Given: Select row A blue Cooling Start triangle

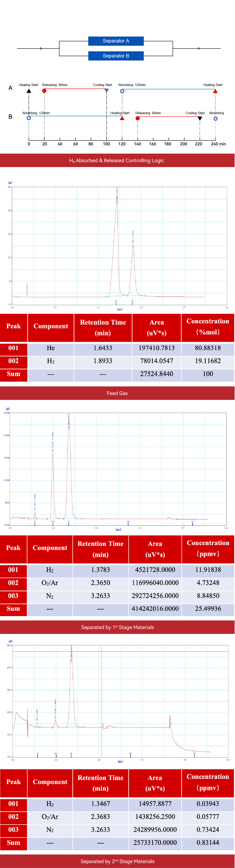Looking at the screenshot, I should [107, 91].
